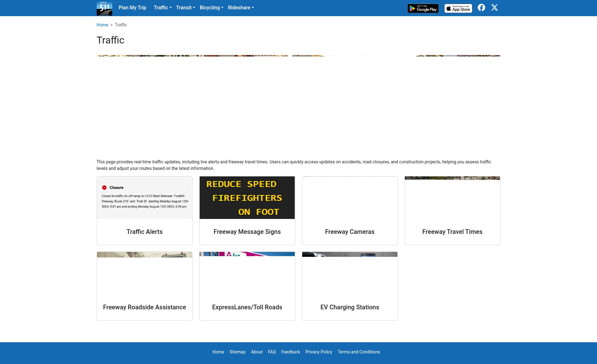
Task: Get the app on Google Play
Action: [x=423, y=8]
